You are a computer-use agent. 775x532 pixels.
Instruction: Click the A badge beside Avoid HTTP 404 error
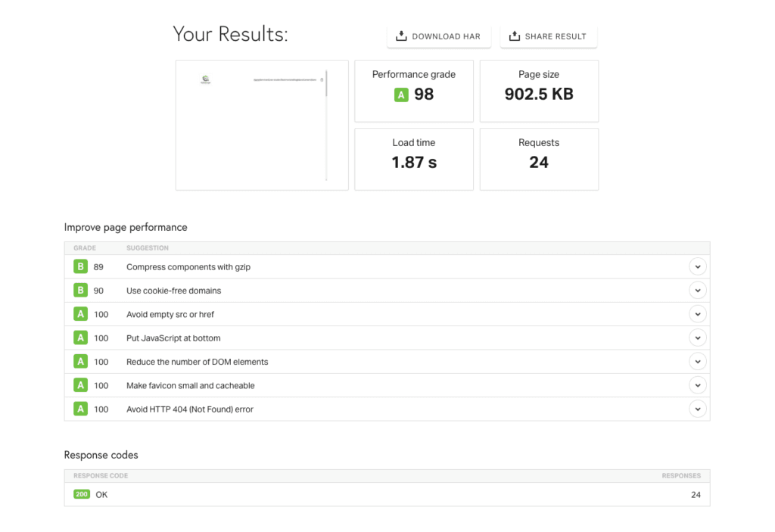coord(80,409)
